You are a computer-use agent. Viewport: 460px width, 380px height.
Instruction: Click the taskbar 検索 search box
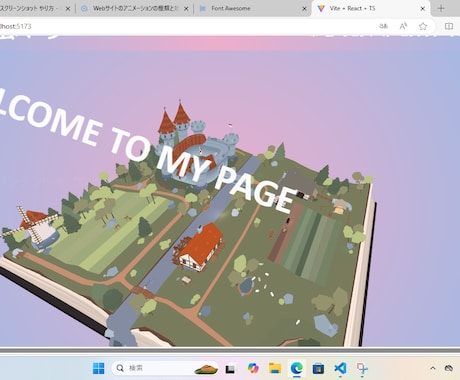[x=166, y=368]
